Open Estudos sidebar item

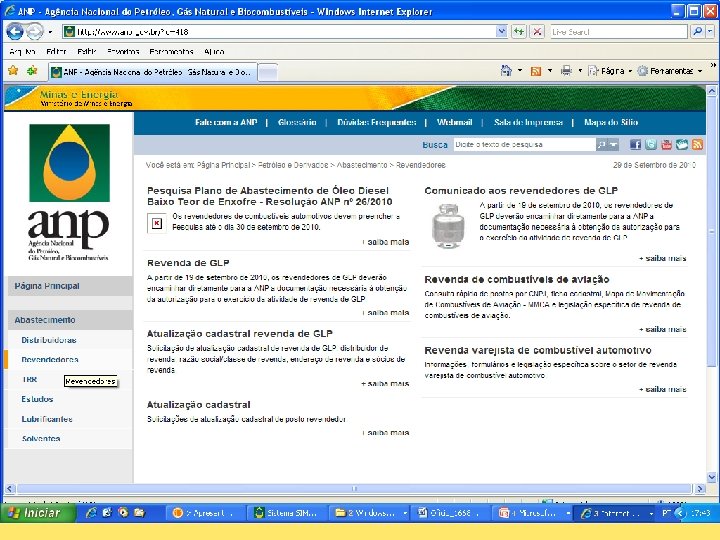pyautogui.click(x=37, y=399)
